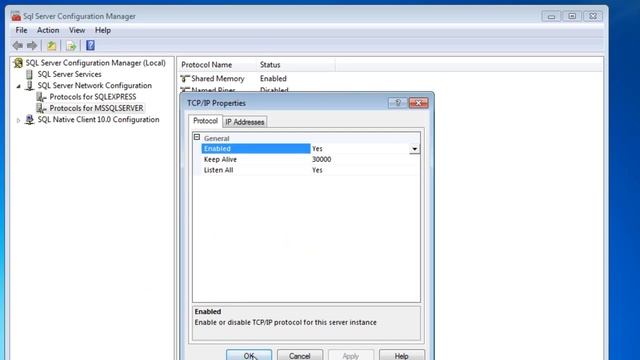Click the Forward arrow toolbar icon
Image resolution: width=640 pixels, height=360 pixels.
pos(32,46)
